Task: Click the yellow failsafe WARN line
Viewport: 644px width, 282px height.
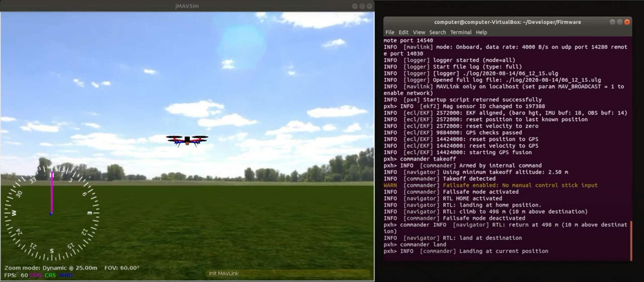Action: 490,185
